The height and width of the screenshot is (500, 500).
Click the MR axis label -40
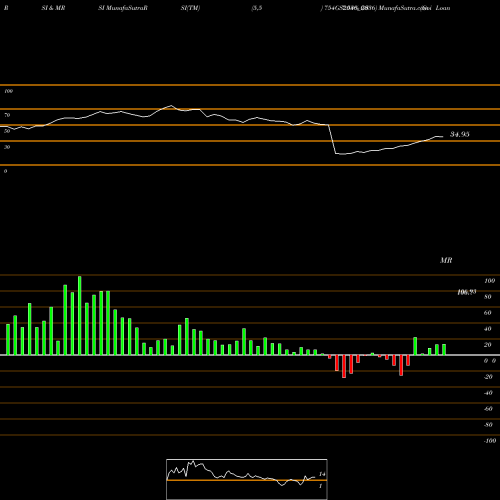click(488, 393)
